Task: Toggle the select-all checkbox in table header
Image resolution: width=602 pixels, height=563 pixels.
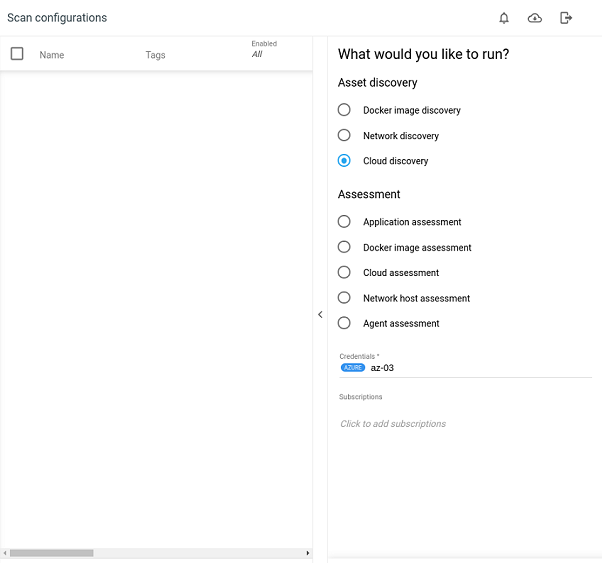Action: click(17, 54)
